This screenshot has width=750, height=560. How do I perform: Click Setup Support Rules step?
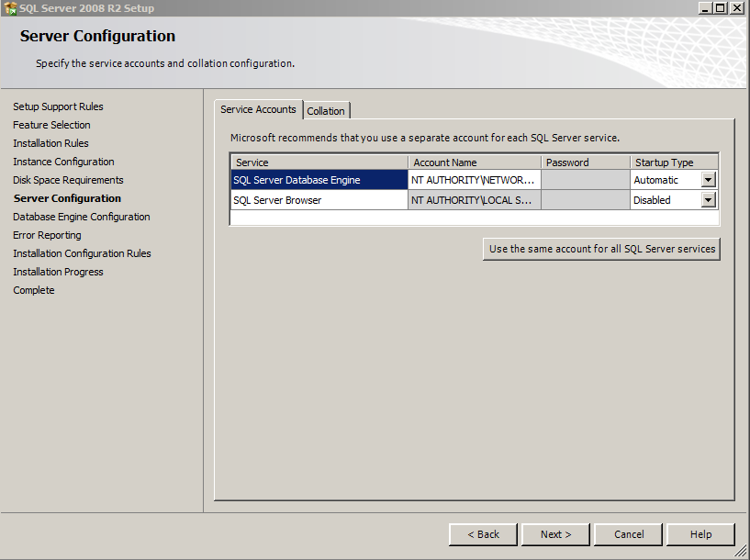pos(58,106)
